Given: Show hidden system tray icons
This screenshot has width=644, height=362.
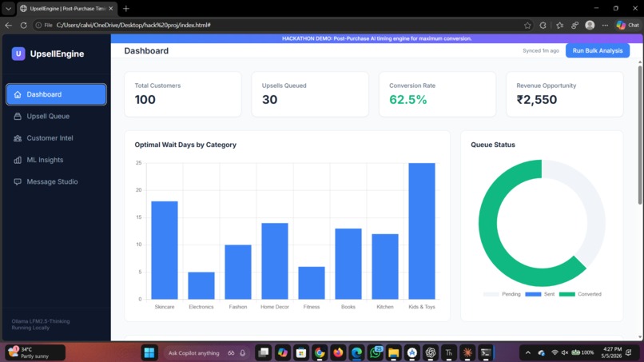Looking at the screenshot, I should coord(528,352).
